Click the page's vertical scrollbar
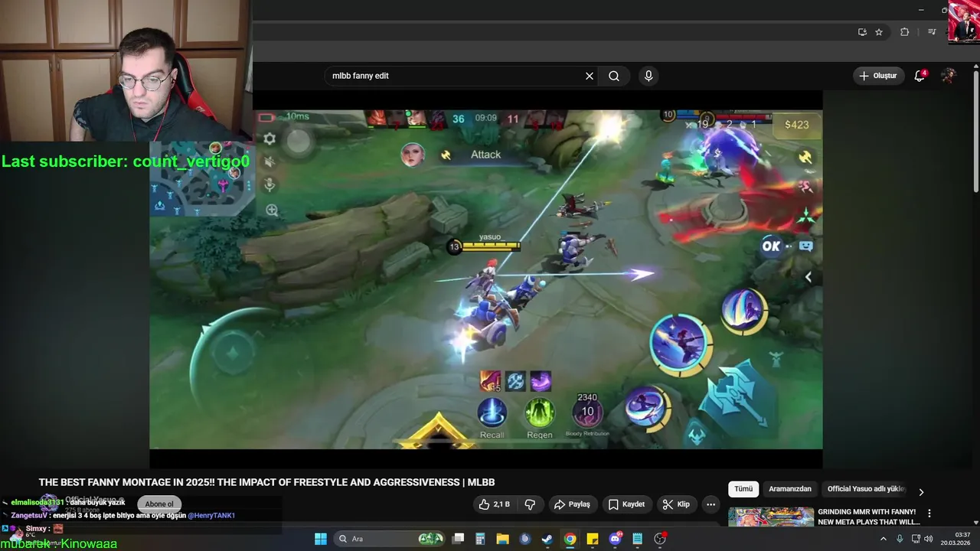Image resolution: width=980 pixels, height=551 pixels. (975, 130)
